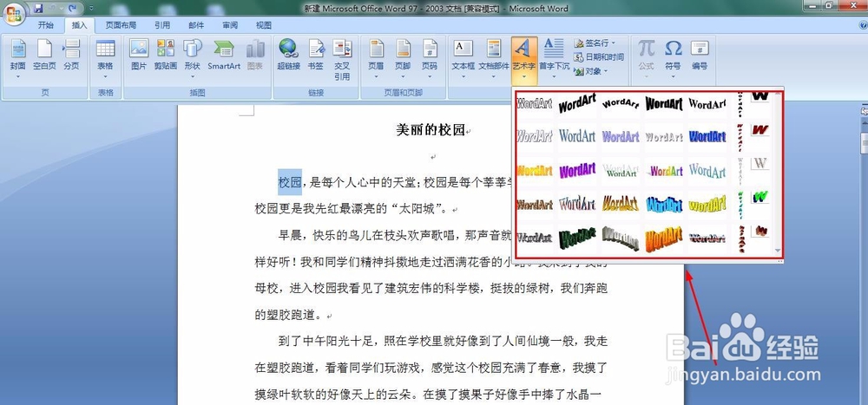Open the 剪贴画 clip art pane
This screenshot has height=405, width=868.
[x=166, y=56]
